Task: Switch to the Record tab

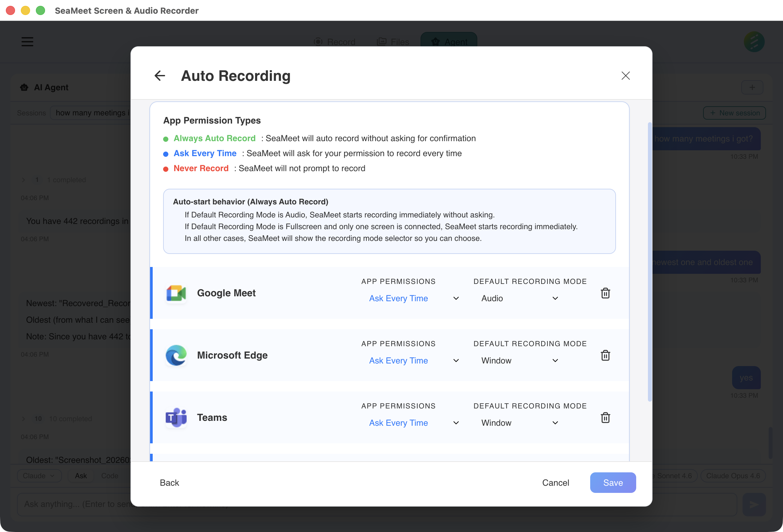Action: [334, 42]
